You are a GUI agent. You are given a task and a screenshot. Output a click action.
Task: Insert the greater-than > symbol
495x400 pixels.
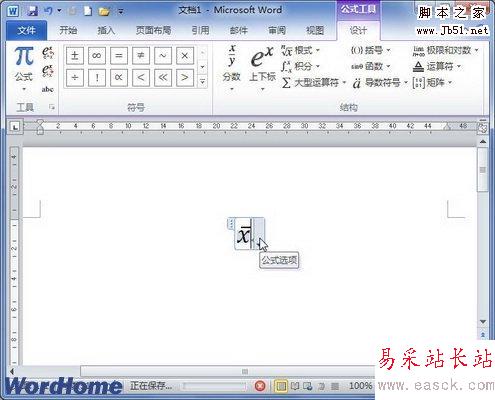coord(185,78)
